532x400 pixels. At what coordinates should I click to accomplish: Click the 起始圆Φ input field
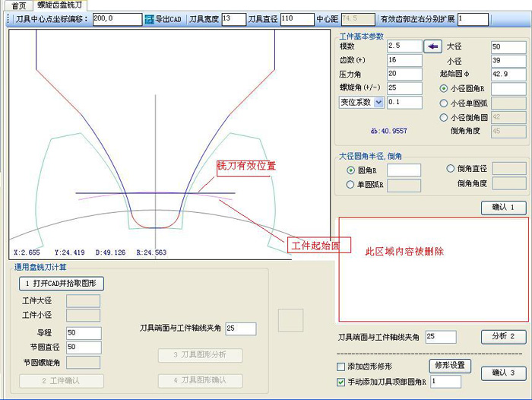point(508,75)
